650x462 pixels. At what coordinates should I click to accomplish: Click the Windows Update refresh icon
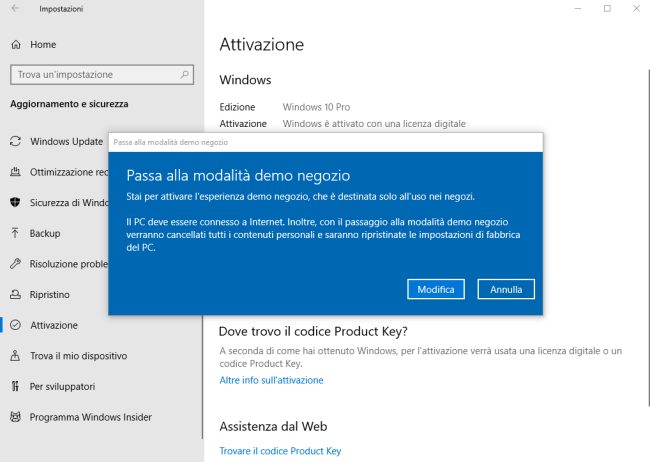pos(15,141)
